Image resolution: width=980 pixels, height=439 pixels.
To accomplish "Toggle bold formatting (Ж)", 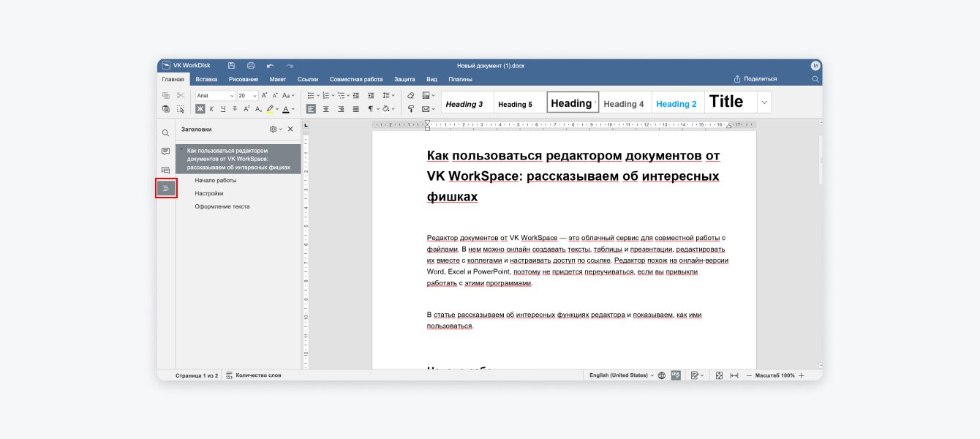I will pos(200,109).
